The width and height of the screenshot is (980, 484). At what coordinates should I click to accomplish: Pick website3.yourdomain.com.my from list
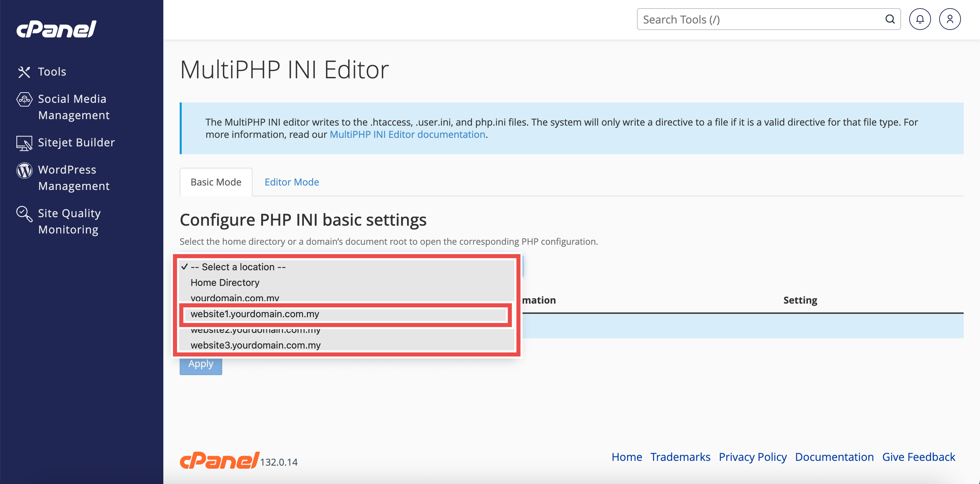[255, 345]
